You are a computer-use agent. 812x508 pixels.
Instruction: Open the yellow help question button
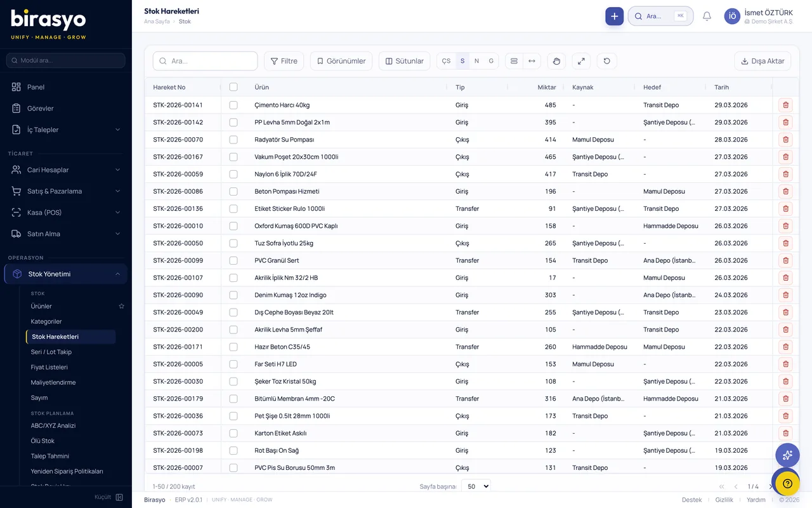[x=787, y=483]
